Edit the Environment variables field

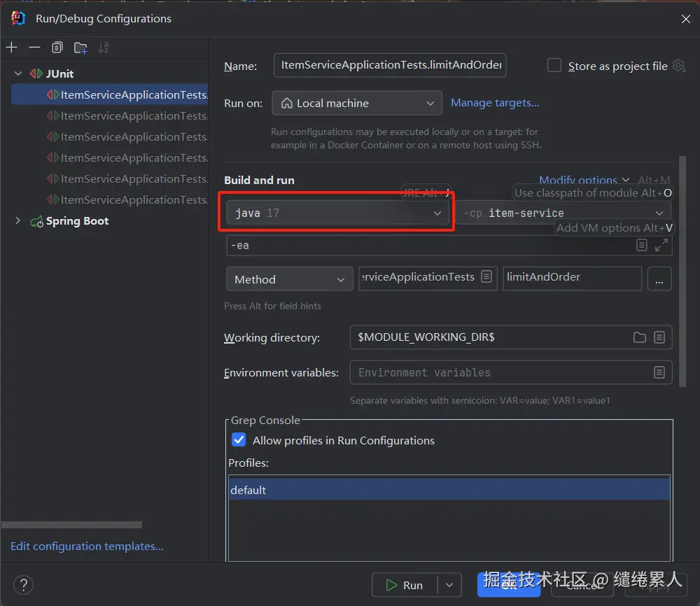(501, 372)
